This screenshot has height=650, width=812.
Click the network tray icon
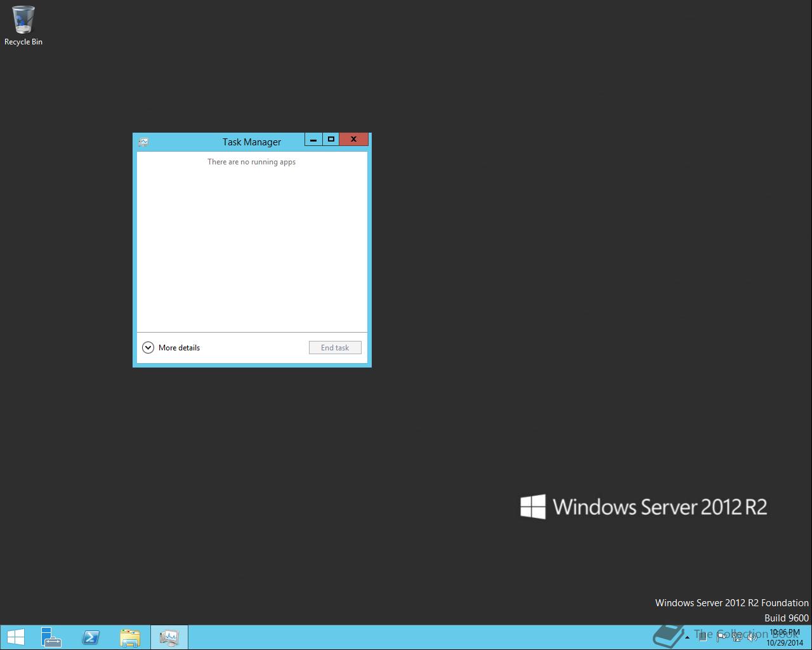click(x=737, y=637)
